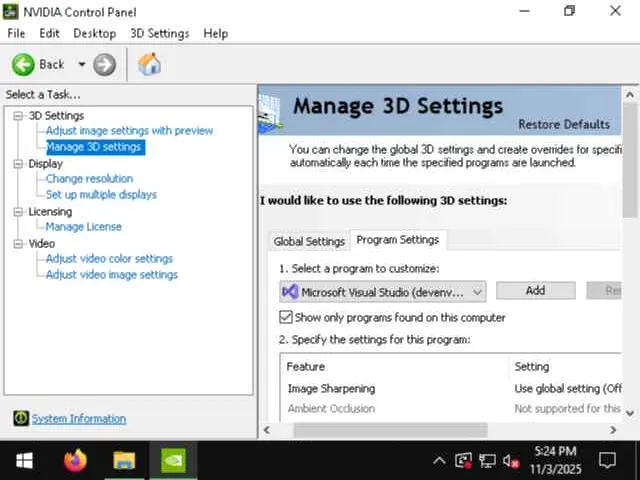
Task: Open the notification center icon
Action: (x=607, y=461)
